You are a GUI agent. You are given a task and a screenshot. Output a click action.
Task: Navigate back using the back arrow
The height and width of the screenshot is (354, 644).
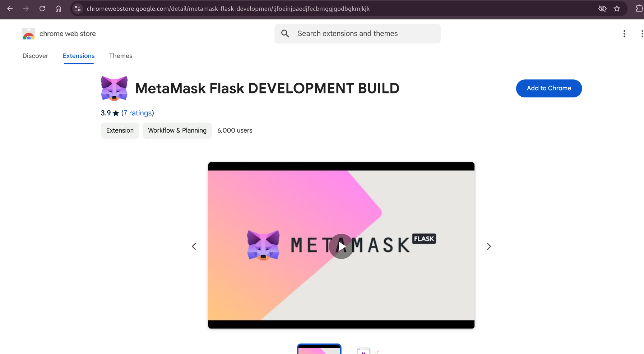coord(10,8)
